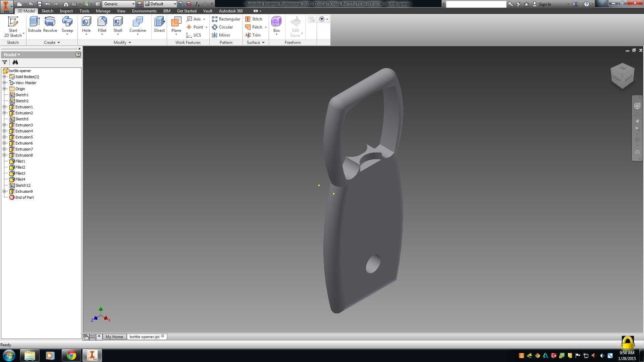The height and width of the screenshot is (362, 644).
Task: Expand the View: Master node
Action: point(4,83)
